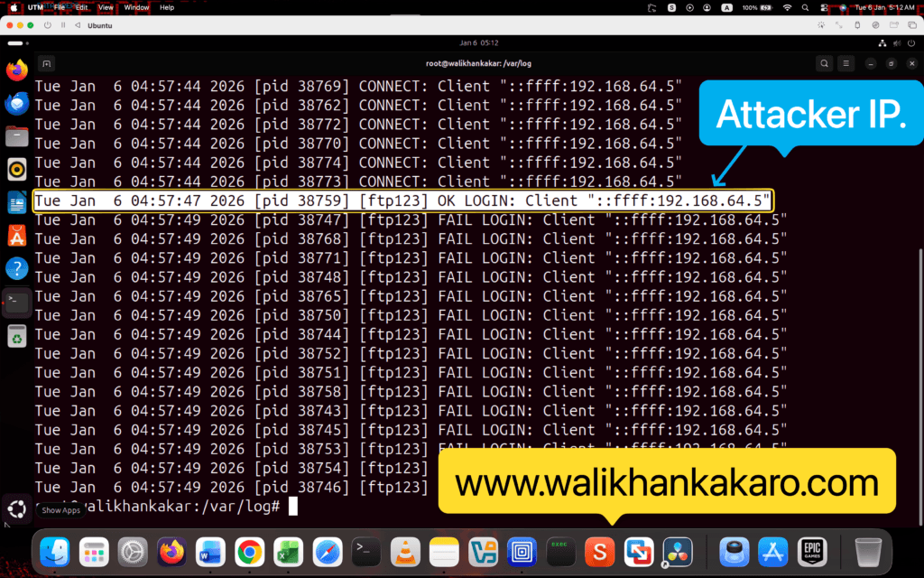The height and width of the screenshot is (578, 924).
Task: Open a new terminal tab
Action: tap(47, 63)
